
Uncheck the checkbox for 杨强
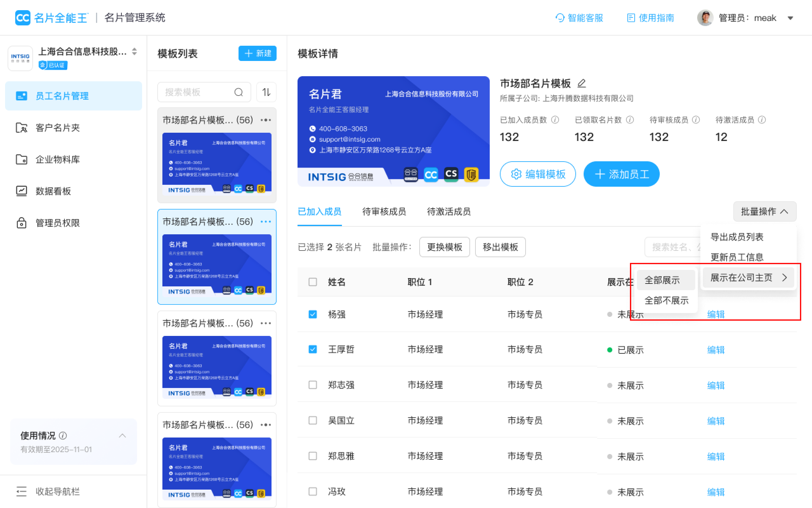click(313, 314)
